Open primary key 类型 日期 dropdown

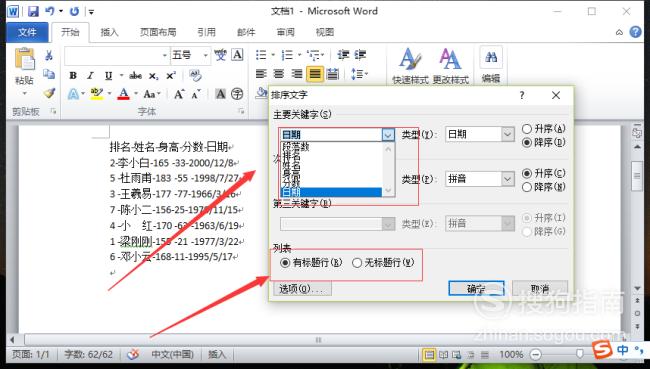click(508, 134)
